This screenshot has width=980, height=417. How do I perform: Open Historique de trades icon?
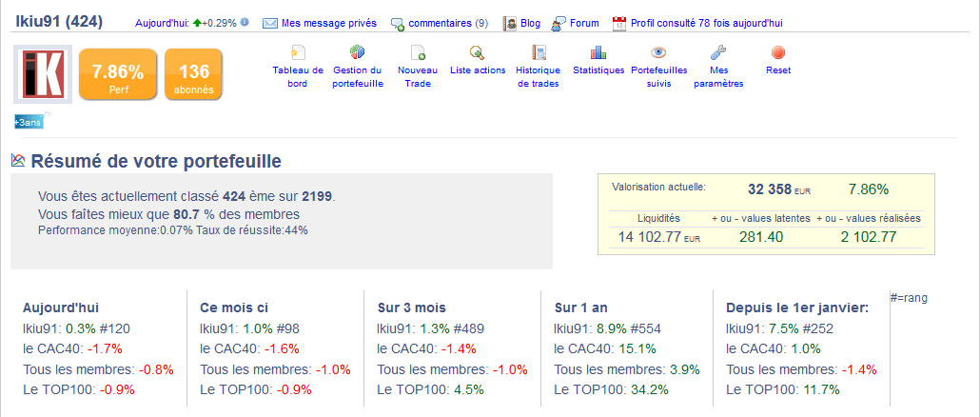click(539, 53)
